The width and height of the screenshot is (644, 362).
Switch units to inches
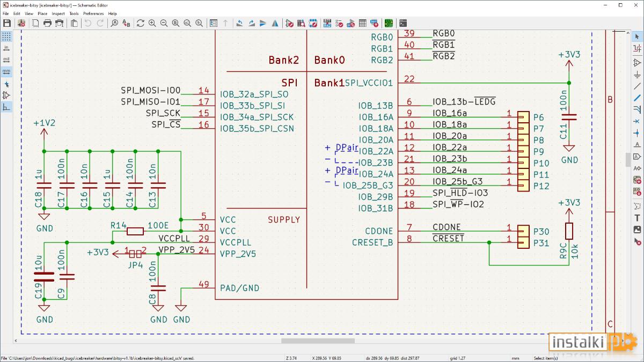tap(6, 48)
